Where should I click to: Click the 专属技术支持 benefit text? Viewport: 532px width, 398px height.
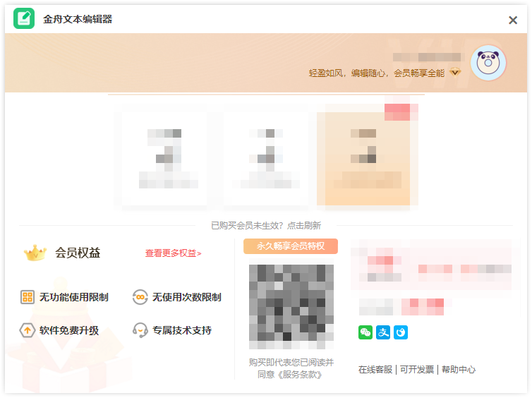click(x=182, y=330)
